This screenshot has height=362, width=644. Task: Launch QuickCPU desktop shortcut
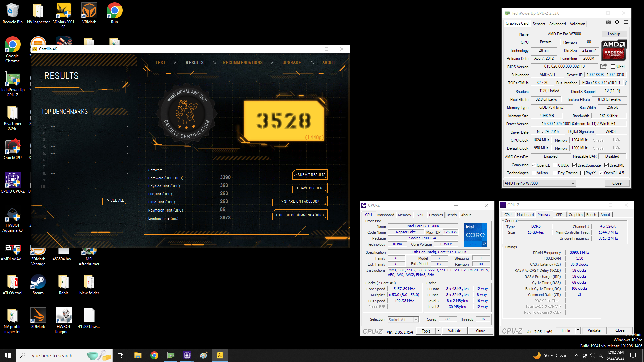pos(13,149)
